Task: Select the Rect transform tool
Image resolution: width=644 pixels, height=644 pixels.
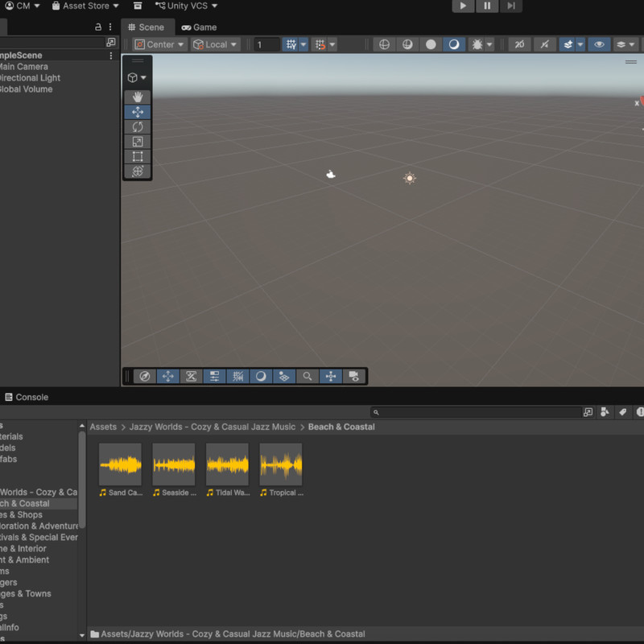Action: tap(137, 156)
